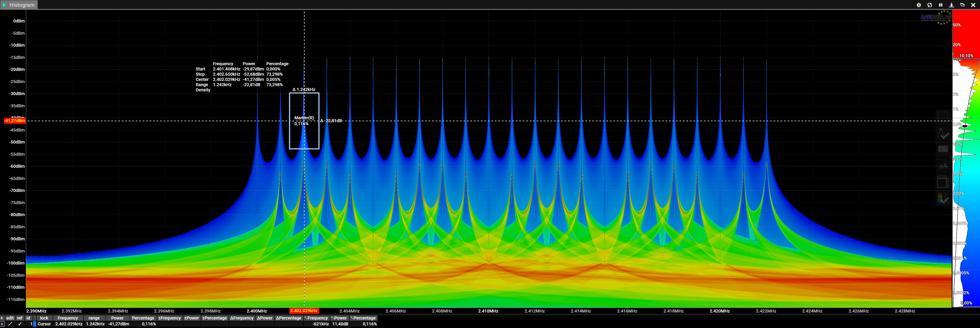Click the '±Percentage' column header
980x328 pixels.
click(215, 318)
